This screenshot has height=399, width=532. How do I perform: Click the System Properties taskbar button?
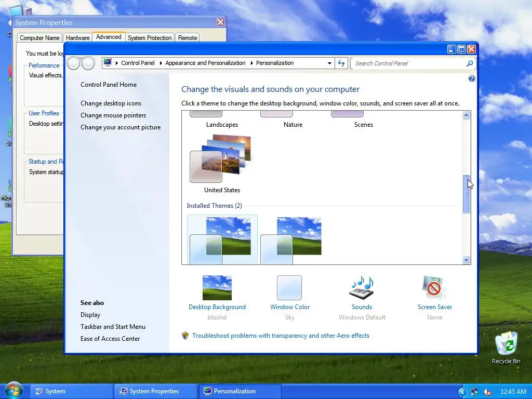click(155, 391)
